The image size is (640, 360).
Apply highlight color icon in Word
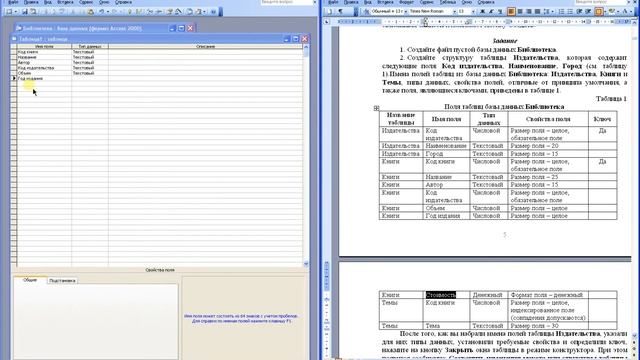point(612,11)
